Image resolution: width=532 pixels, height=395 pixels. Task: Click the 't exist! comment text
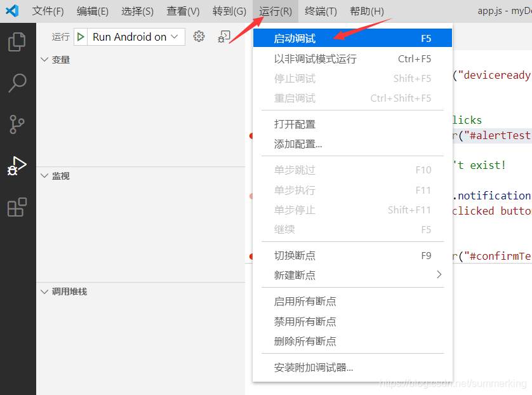pyautogui.click(x=479, y=165)
